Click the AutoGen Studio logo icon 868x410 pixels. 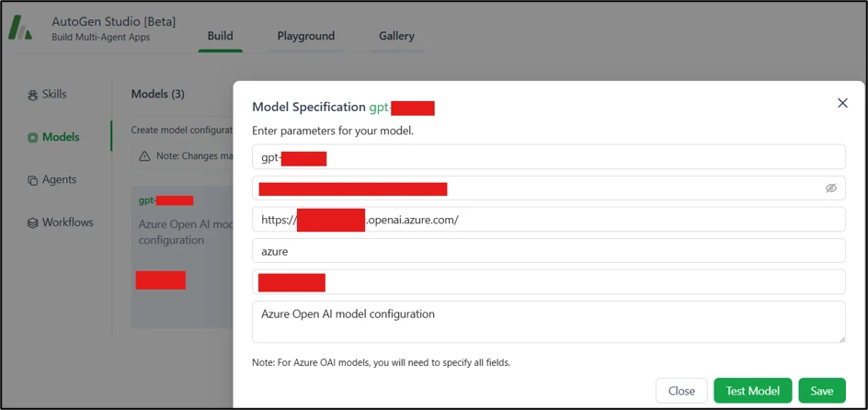(x=20, y=28)
